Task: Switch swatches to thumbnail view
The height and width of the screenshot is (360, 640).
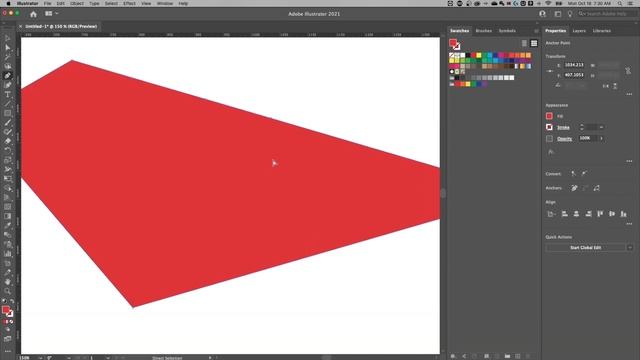Action: 534,43
